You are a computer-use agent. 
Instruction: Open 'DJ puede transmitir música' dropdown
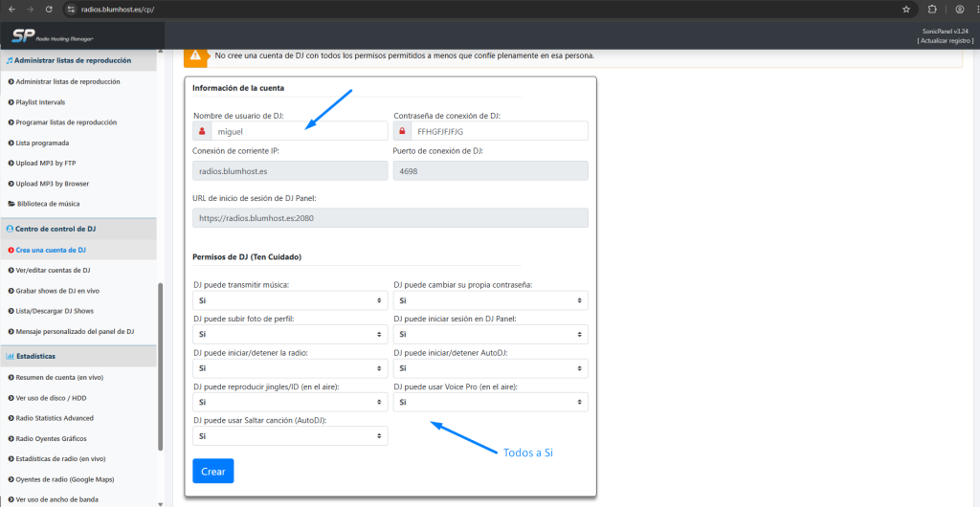290,300
